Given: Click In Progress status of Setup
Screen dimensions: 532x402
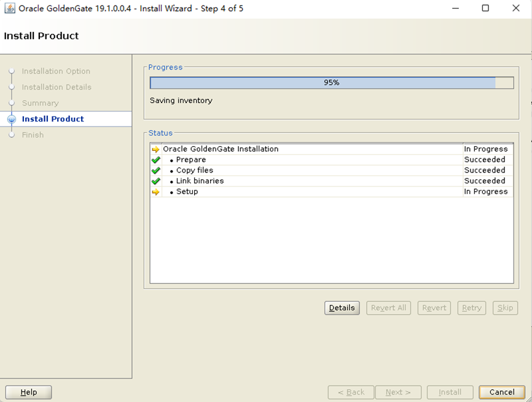Looking at the screenshot, I should click(x=486, y=191).
